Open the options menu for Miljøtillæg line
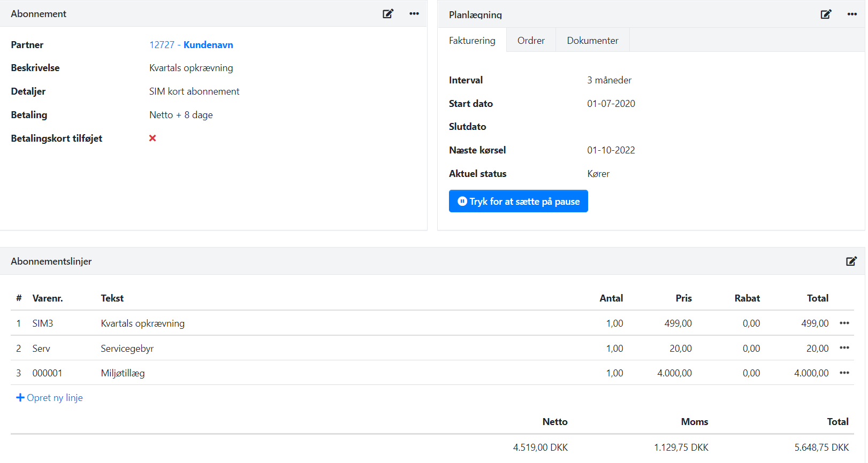This screenshot has width=868, height=463. tap(844, 373)
